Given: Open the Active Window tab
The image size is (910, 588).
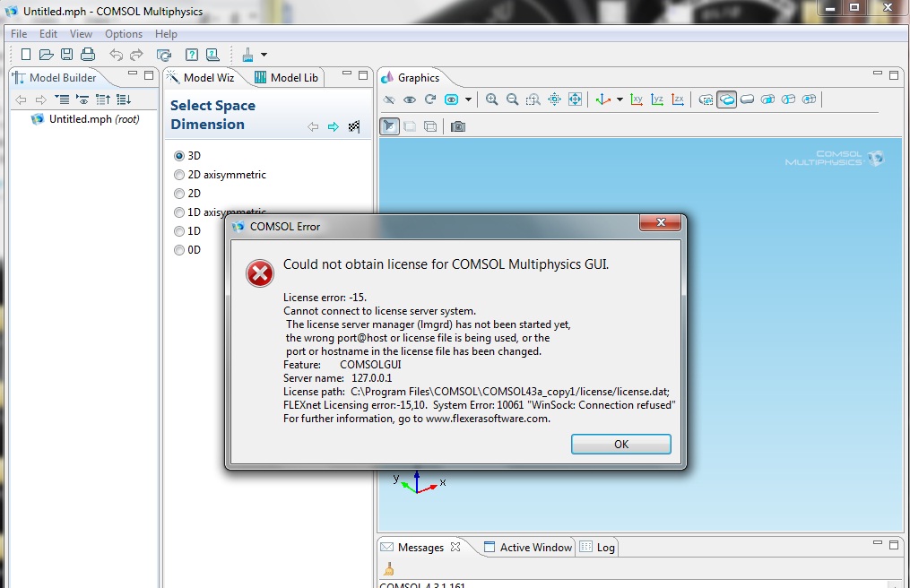Looking at the screenshot, I should [528, 548].
